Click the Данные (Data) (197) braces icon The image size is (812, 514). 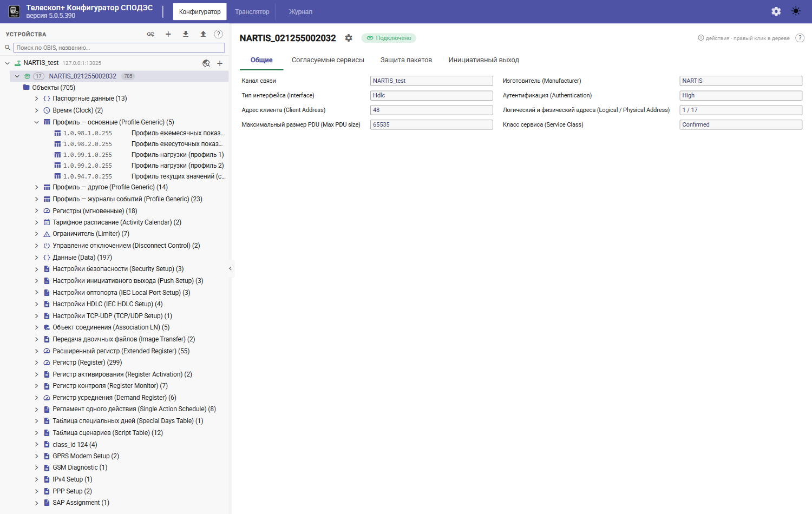(47, 258)
